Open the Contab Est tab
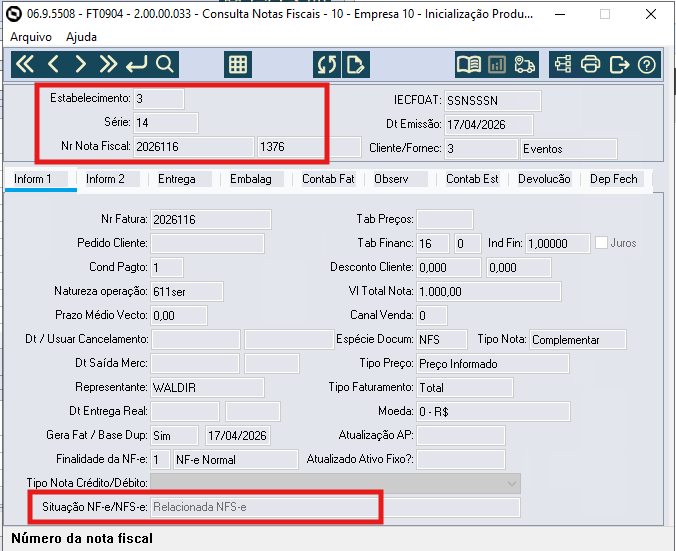676x551 pixels. (472, 179)
